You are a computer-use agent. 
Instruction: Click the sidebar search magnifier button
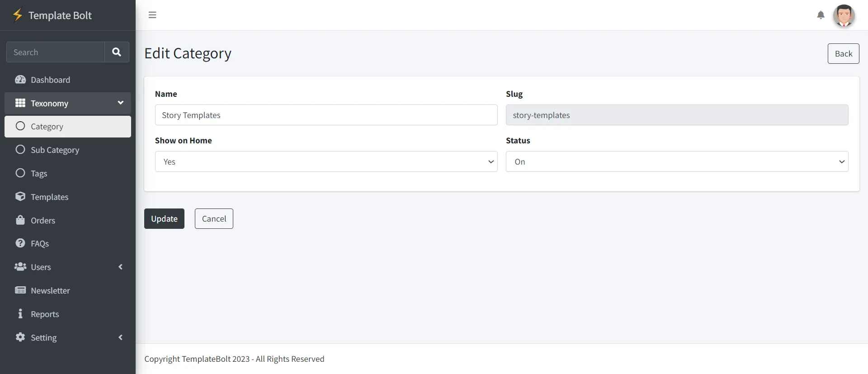(x=117, y=52)
